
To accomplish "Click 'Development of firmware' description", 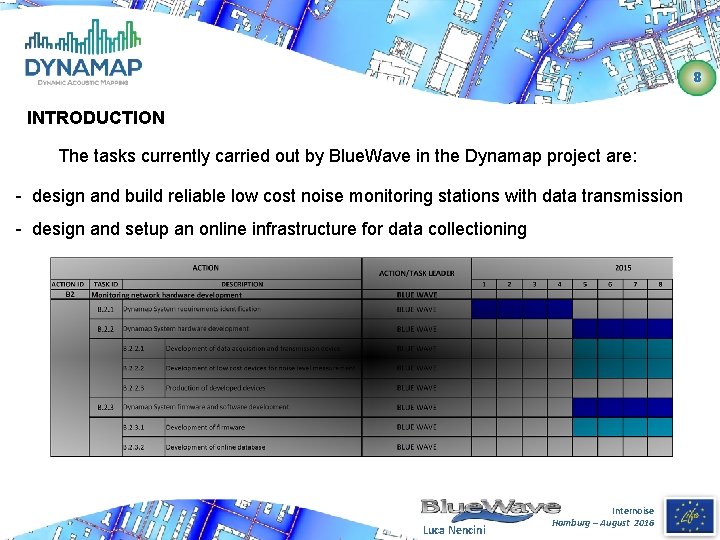I will 205,427.
